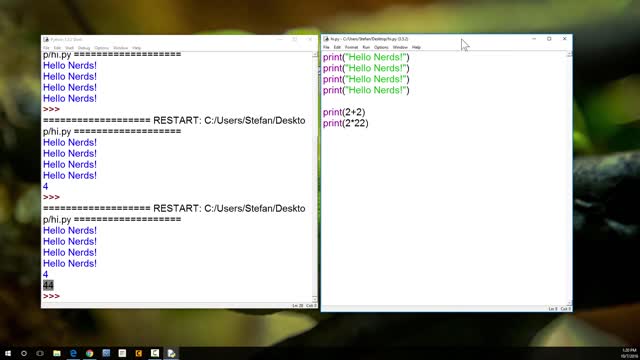Close the hi.py editor window
This screenshot has height=360, width=640.
[565, 39]
